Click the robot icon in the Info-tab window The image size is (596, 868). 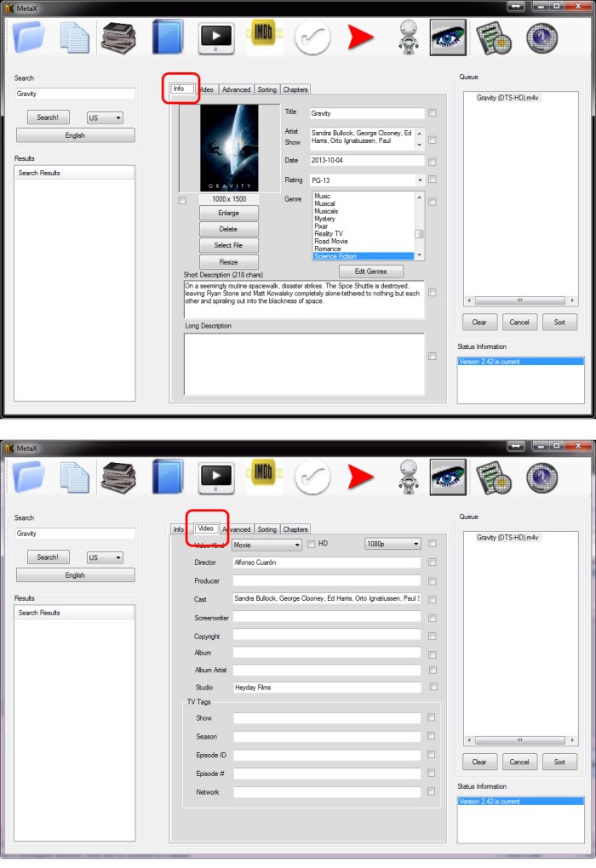409,37
